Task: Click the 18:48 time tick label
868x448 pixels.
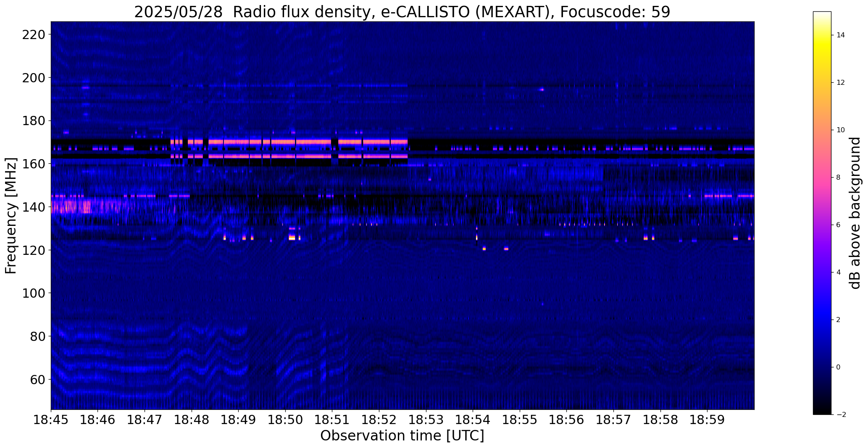Action: [x=192, y=420]
